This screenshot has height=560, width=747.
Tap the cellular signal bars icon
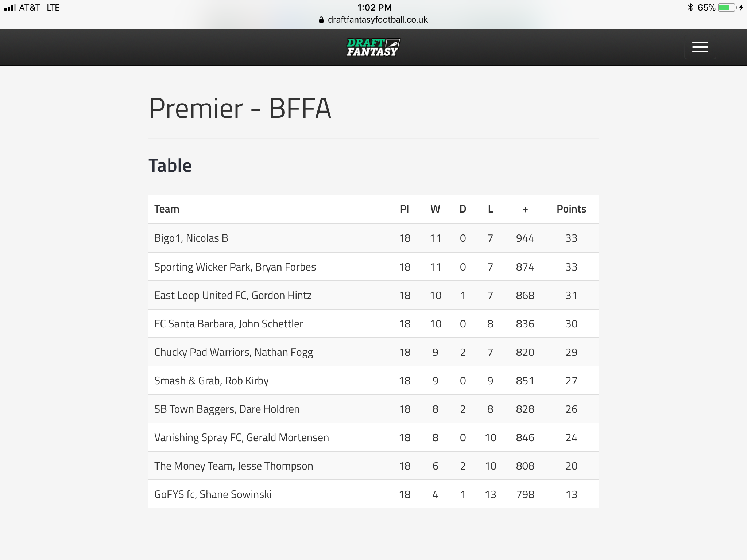10,8
